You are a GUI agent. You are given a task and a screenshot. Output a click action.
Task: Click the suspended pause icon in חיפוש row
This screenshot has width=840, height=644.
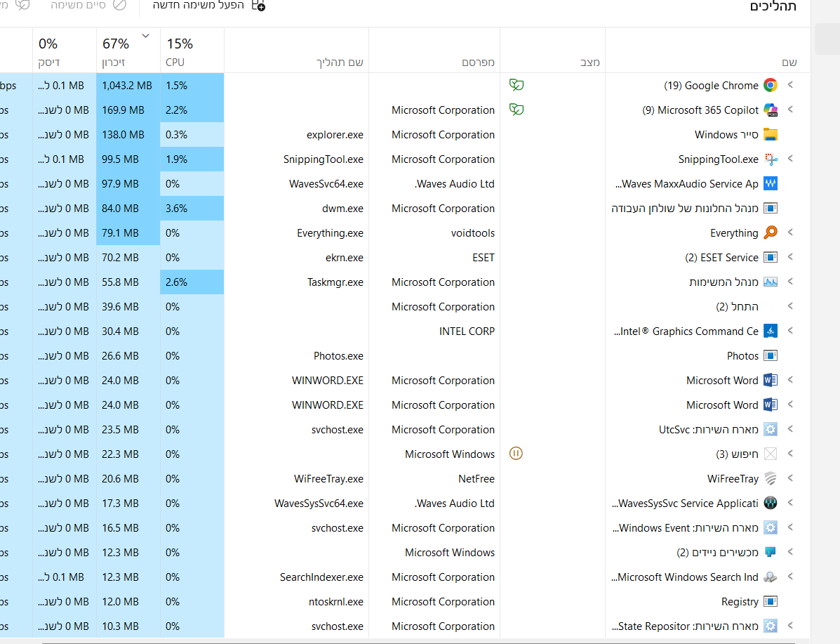(x=516, y=454)
